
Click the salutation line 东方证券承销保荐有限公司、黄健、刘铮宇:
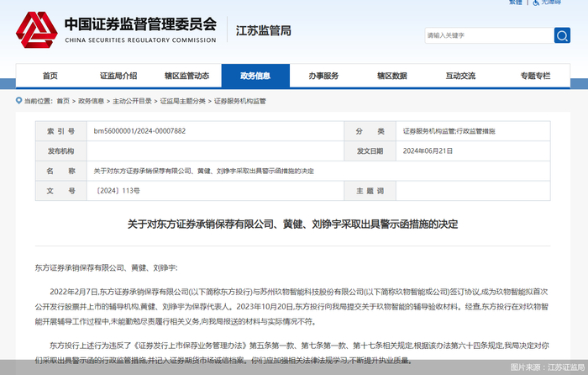106,267
